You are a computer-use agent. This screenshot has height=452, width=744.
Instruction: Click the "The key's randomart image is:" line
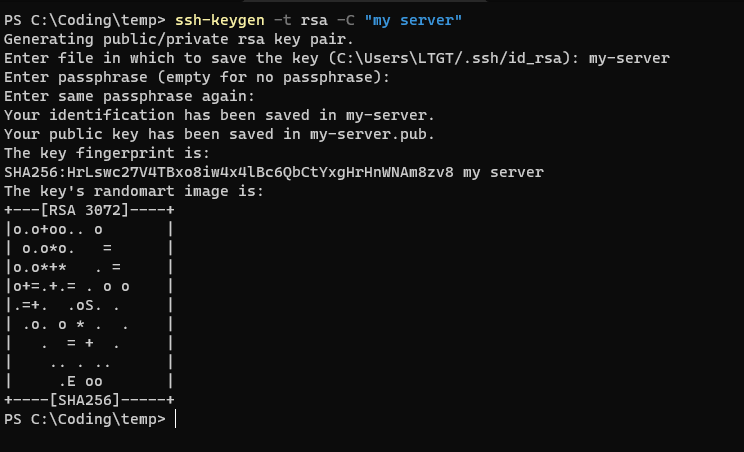tap(134, 191)
